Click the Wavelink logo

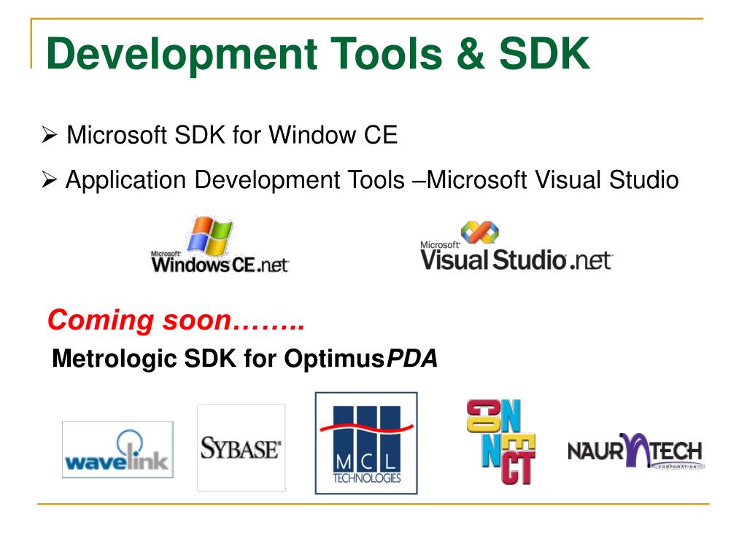pyautogui.click(x=117, y=449)
